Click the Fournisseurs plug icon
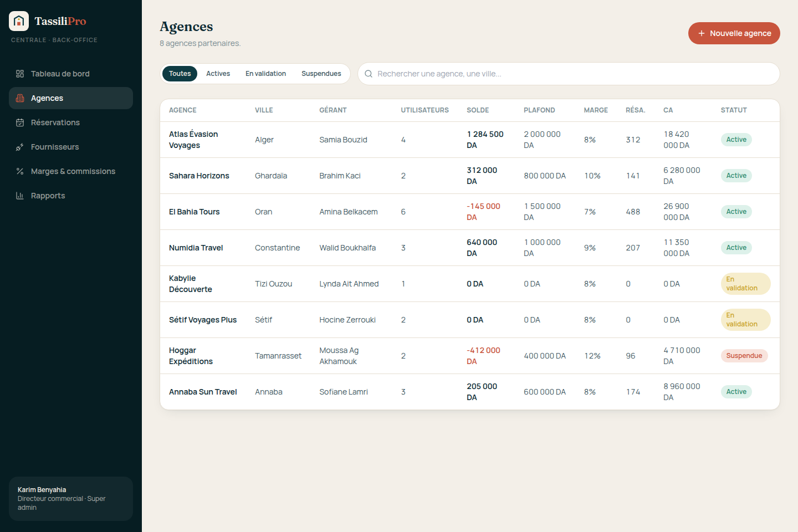This screenshot has width=798, height=532. tap(20, 147)
